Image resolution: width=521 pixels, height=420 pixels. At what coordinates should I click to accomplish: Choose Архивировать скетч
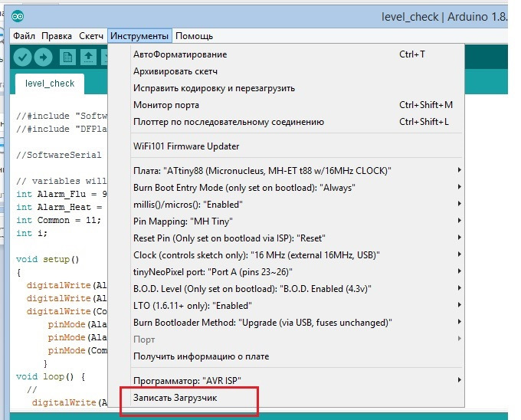(x=286, y=71)
